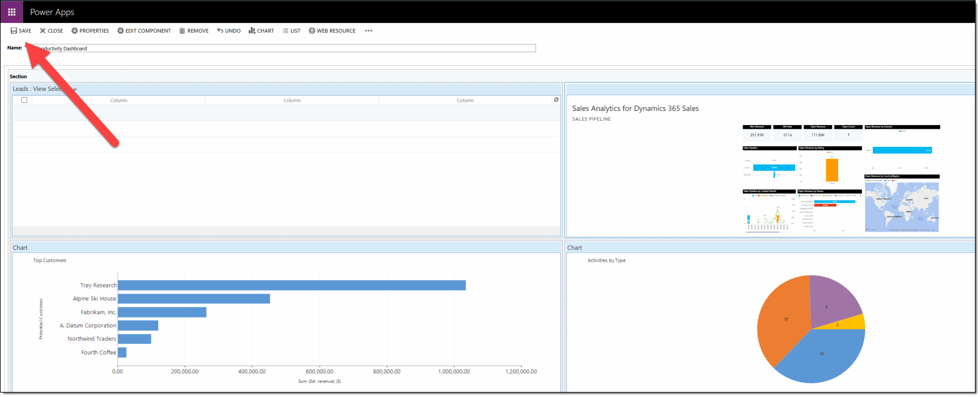Select the Top Customers chart title
This screenshot has height=397, width=980.
coord(49,260)
